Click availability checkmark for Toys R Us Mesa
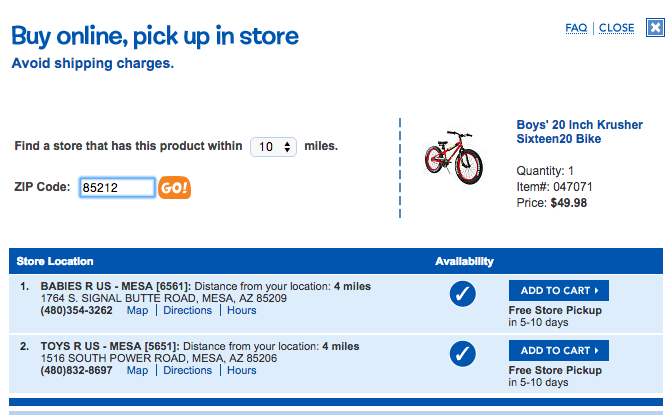This screenshot has height=419, width=670. 463,353
